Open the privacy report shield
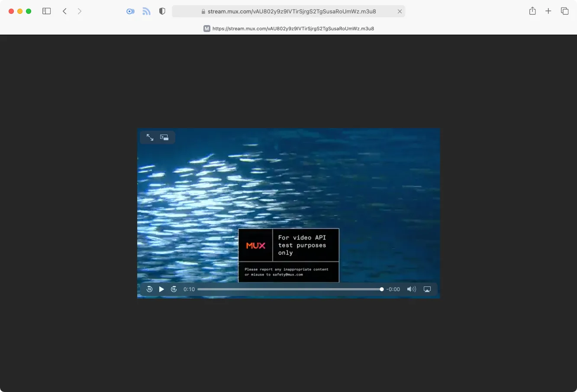This screenshot has width=577, height=392. pyautogui.click(x=162, y=11)
